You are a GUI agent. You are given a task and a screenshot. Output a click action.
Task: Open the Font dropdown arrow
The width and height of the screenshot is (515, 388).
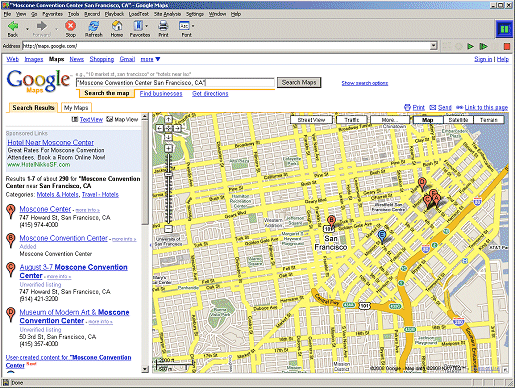point(193,26)
